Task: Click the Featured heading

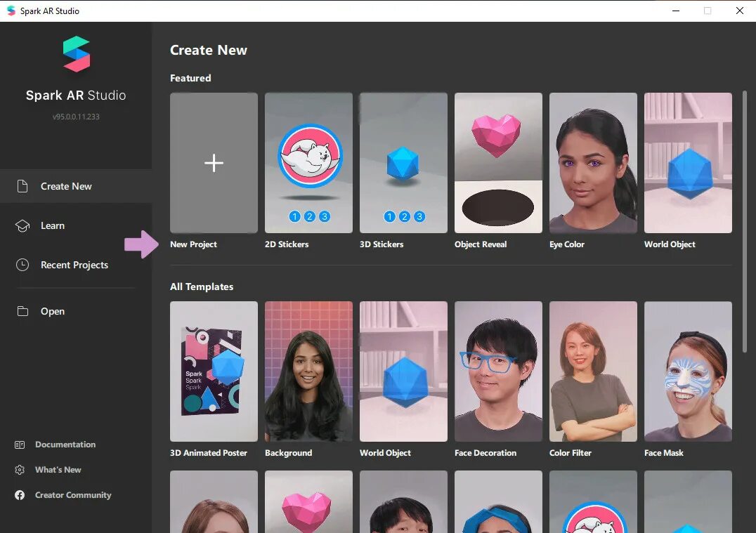Action: [x=190, y=78]
